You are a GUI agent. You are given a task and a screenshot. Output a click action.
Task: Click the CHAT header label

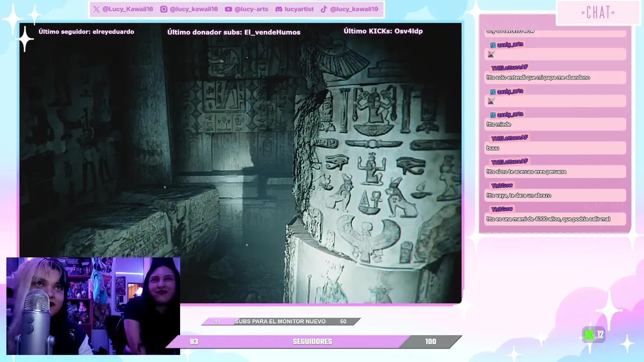(598, 13)
